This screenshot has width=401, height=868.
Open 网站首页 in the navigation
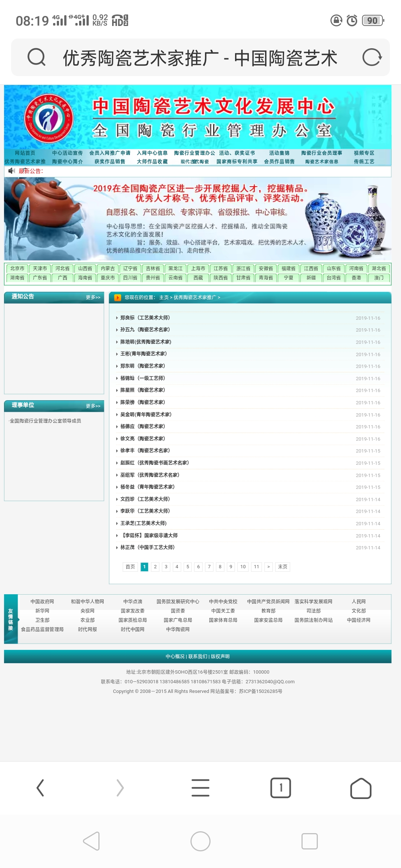click(25, 153)
